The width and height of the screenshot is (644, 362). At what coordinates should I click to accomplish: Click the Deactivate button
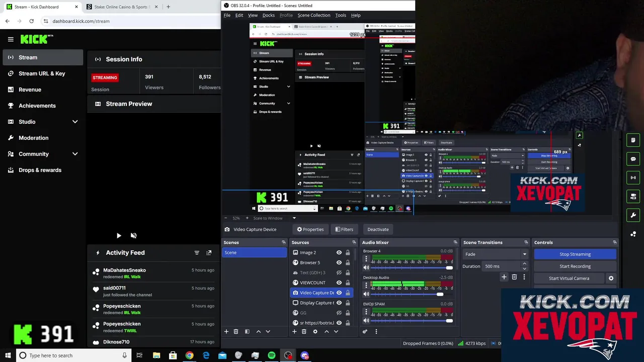point(378,229)
